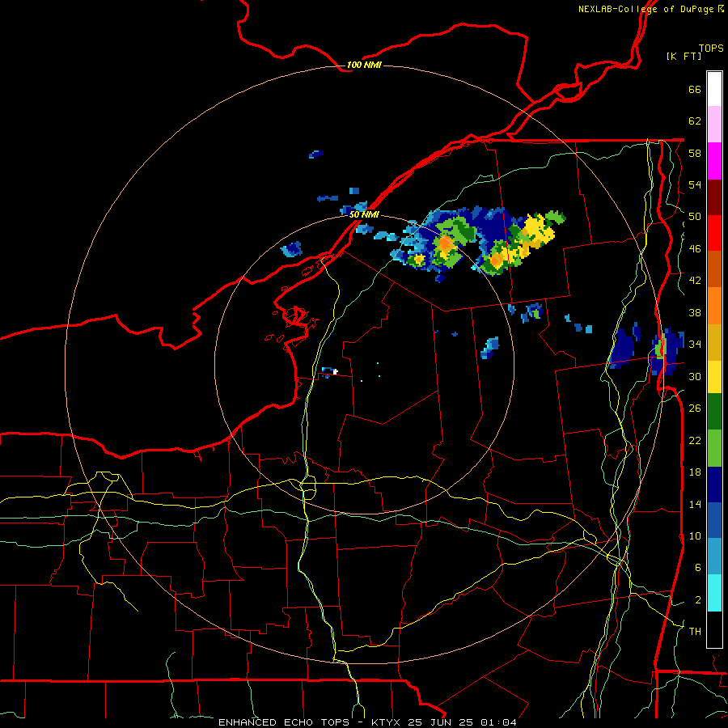Click the 50 value on the color legend

point(695,217)
